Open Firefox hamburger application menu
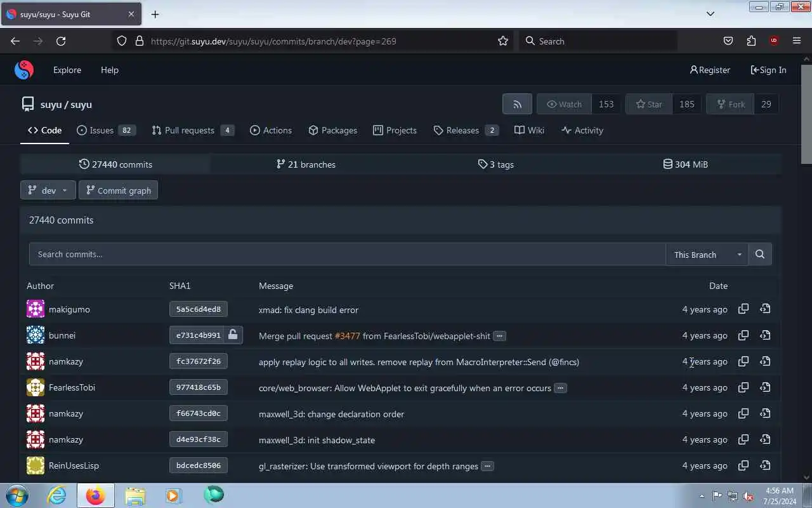812x508 pixels. click(797, 41)
